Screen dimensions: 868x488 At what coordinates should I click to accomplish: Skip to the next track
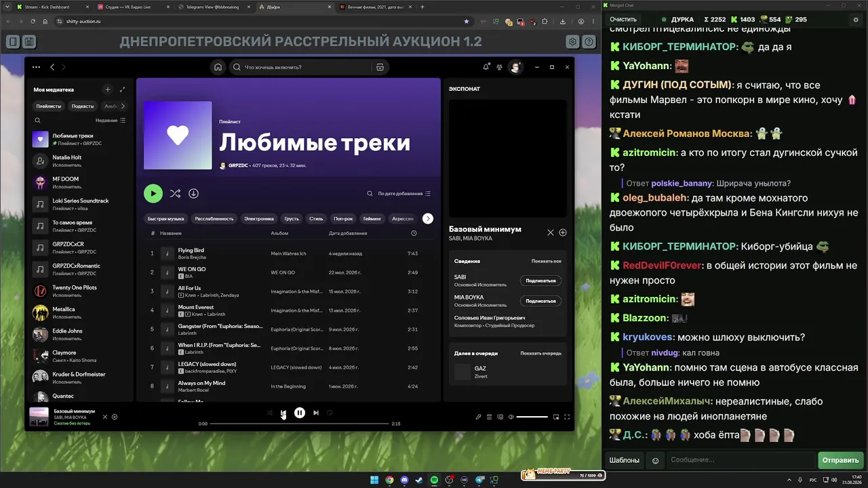(315, 413)
